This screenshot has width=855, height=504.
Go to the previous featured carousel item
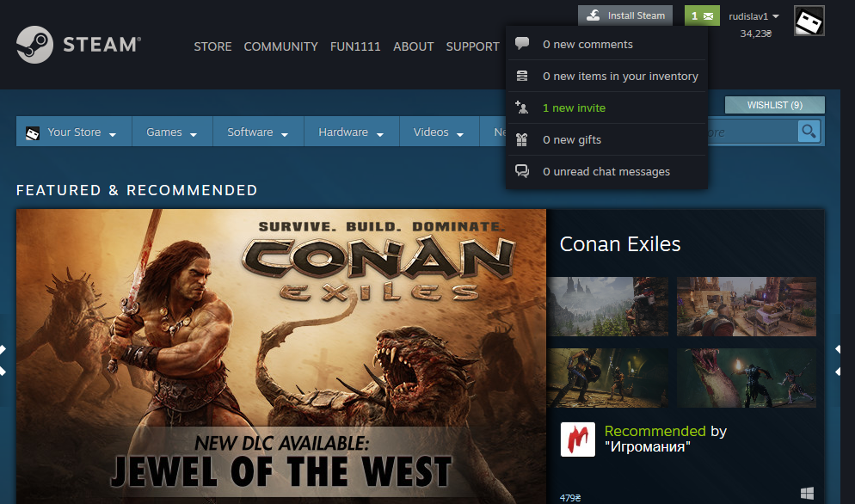[x=3, y=360]
